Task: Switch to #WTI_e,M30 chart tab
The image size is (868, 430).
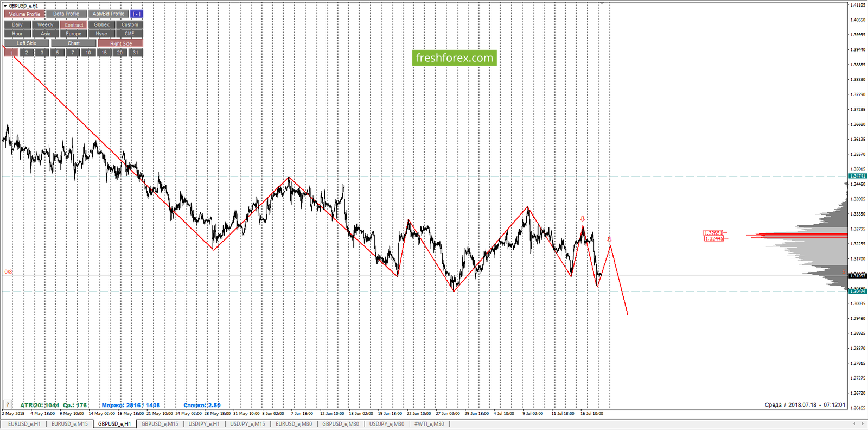Action: pos(429,424)
